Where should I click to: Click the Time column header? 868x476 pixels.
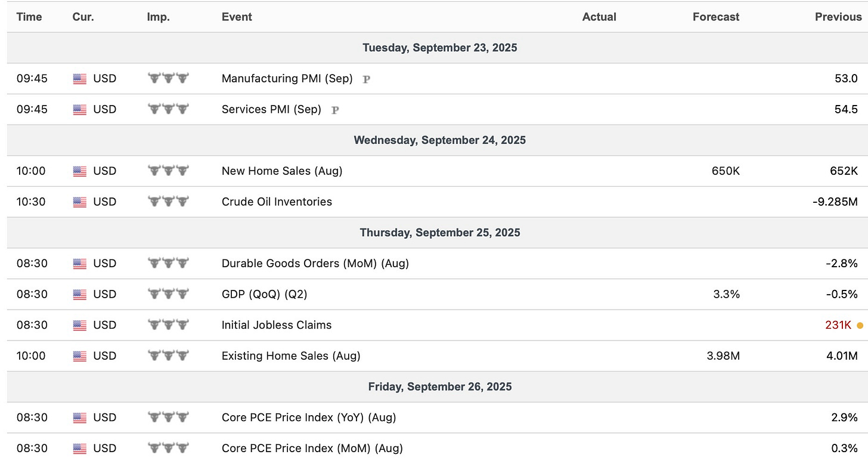click(x=29, y=17)
